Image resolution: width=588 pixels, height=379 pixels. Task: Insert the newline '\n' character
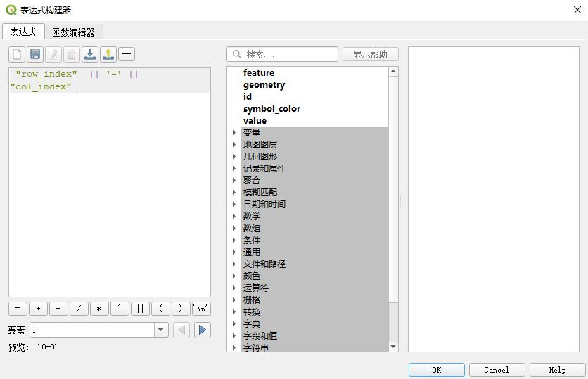pos(201,309)
